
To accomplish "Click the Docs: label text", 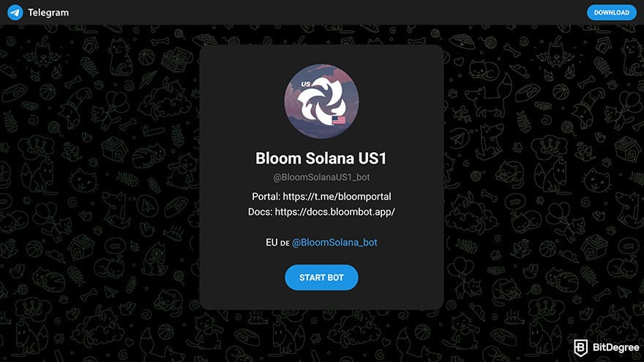I will [260, 212].
